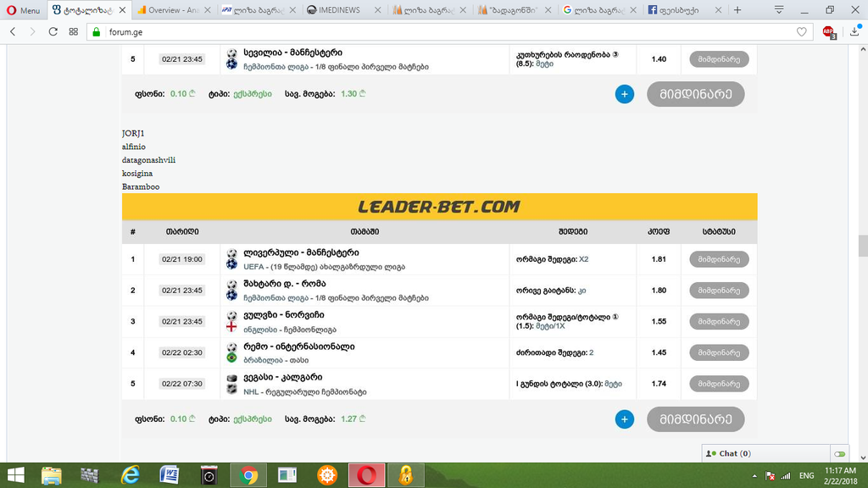Switch to the Overview Analytics tab

click(168, 10)
